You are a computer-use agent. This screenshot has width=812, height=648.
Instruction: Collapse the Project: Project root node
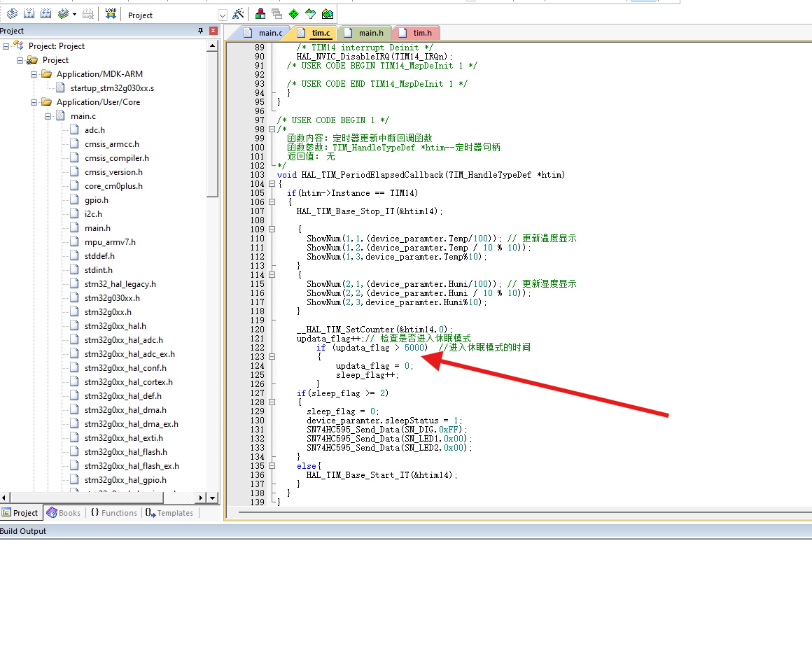[x=6, y=46]
